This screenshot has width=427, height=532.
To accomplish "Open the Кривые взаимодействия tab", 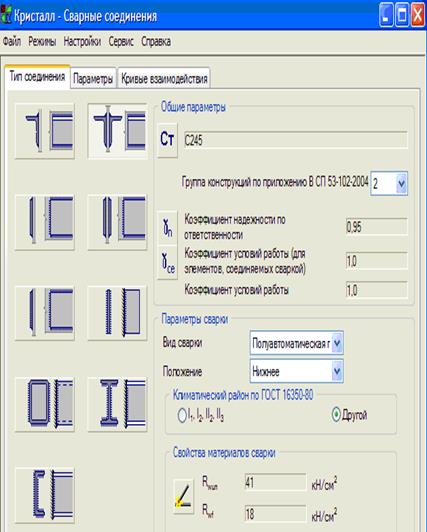I will (x=164, y=79).
